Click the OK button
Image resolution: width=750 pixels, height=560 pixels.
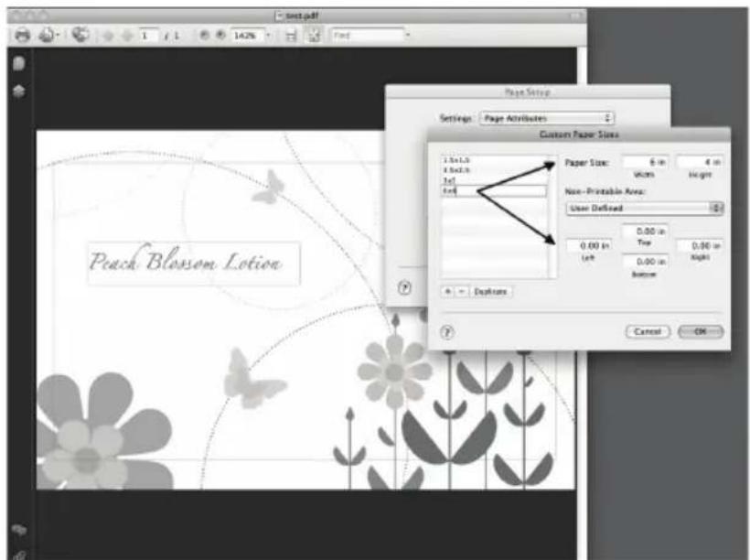[701, 331]
